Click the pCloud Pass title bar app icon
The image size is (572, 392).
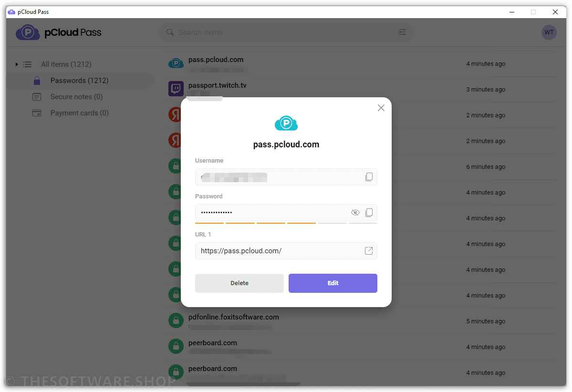pos(11,11)
